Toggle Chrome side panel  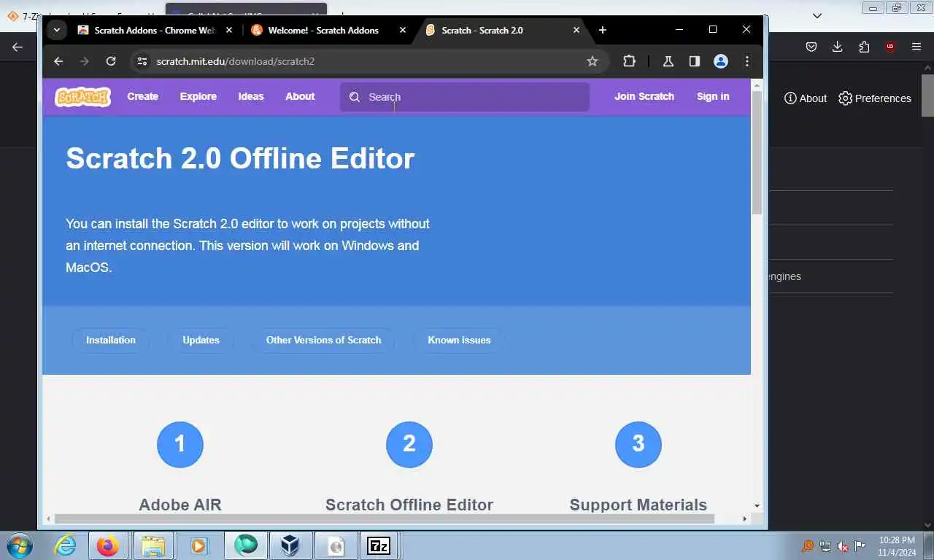point(695,61)
